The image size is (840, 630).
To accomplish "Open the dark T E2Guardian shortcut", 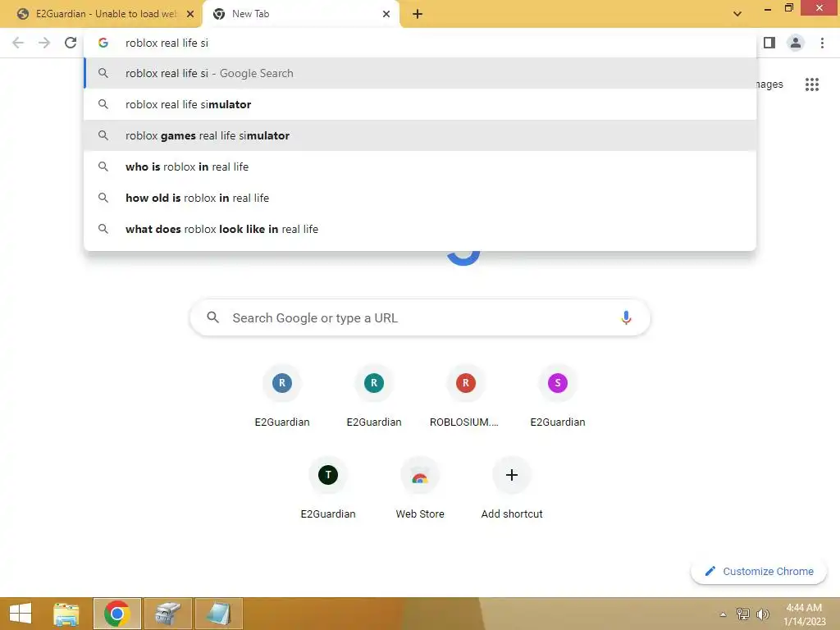I will pyautogui.click(x=328, y=488).
